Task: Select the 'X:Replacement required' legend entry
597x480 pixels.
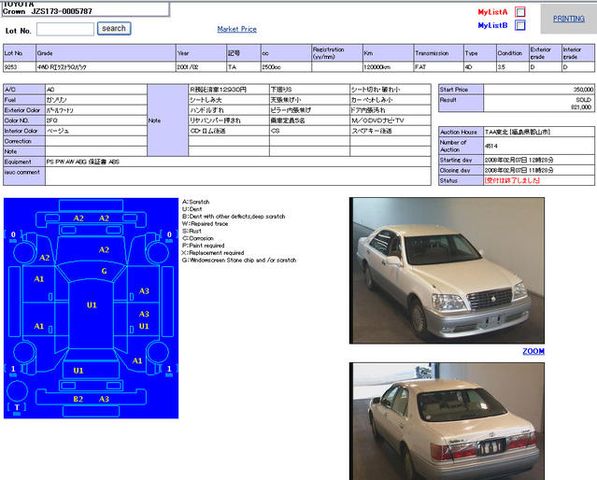Action: tap(213, 253)
